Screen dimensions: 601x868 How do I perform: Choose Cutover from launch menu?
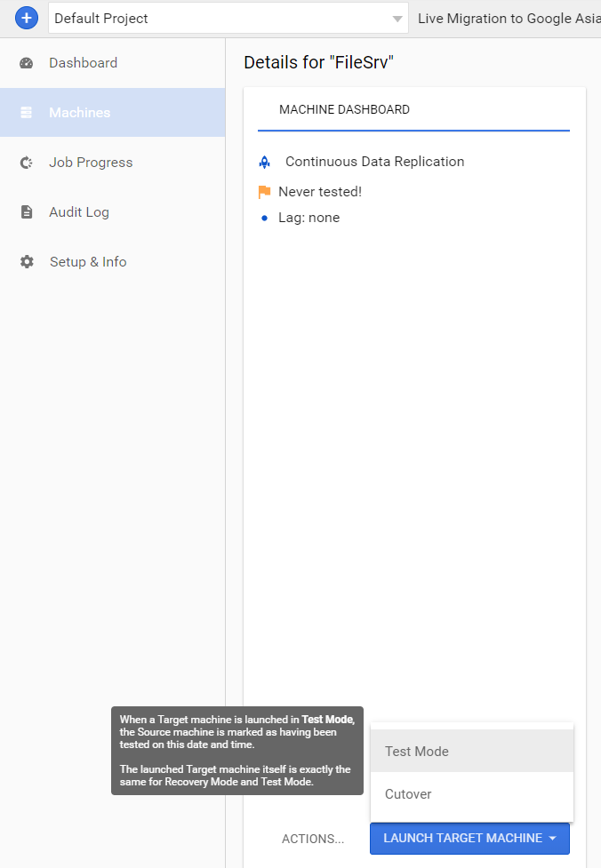pos(472,794)
